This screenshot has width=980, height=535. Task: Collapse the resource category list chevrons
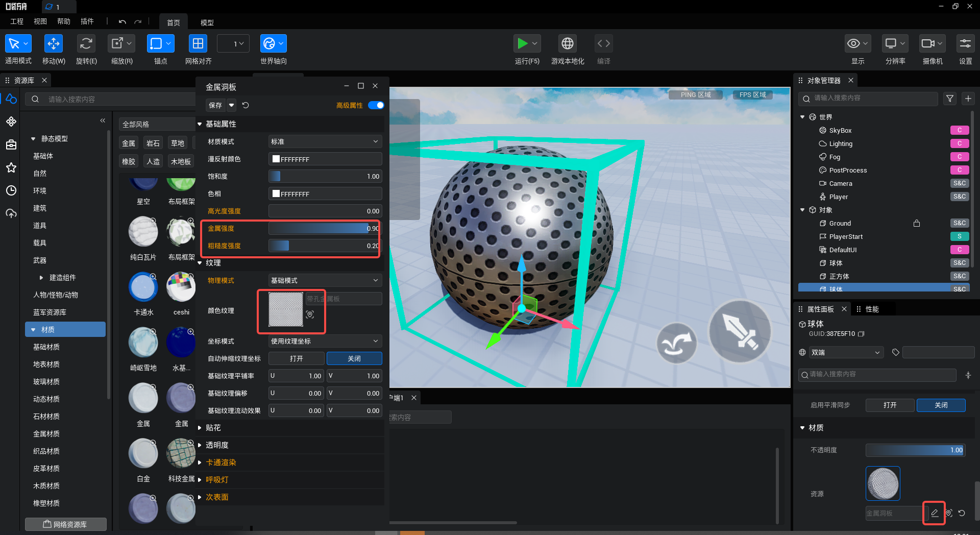(103, 120)
